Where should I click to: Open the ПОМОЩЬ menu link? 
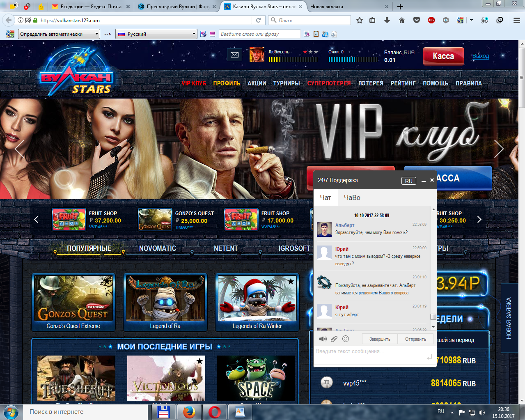tap(436, 83)
